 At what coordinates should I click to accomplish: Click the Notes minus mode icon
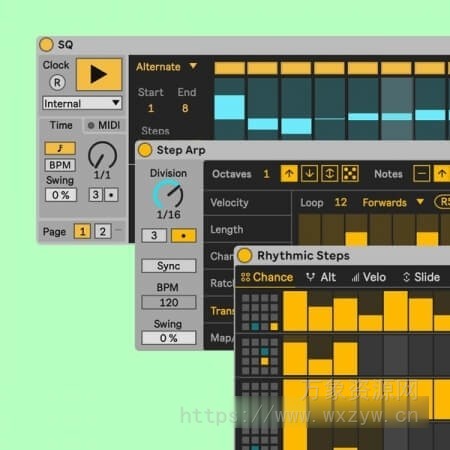pos(422,173)
